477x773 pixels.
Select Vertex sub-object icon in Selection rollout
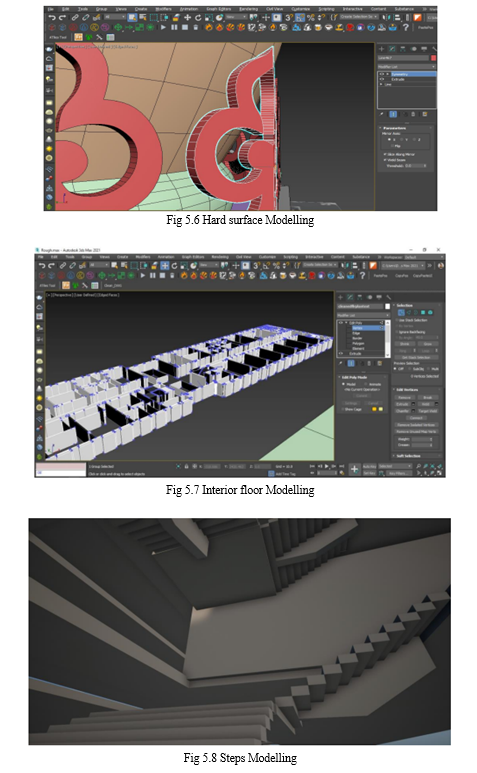point(401,313)
